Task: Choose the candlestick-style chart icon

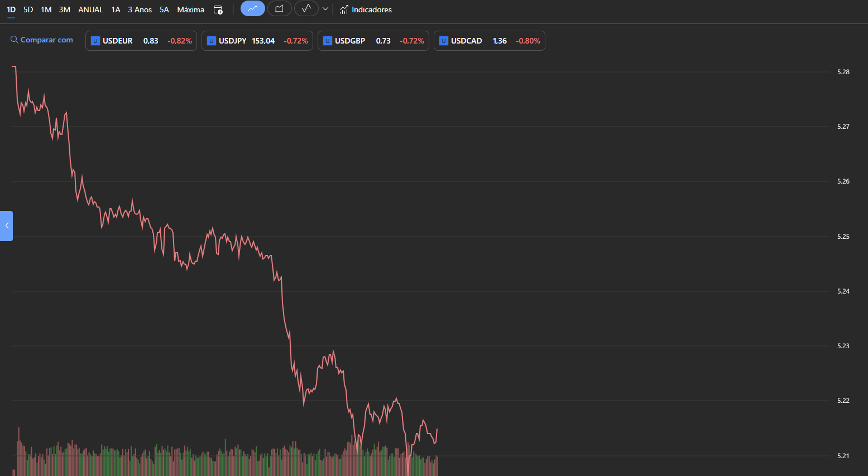Action: (x=306, y=8)
